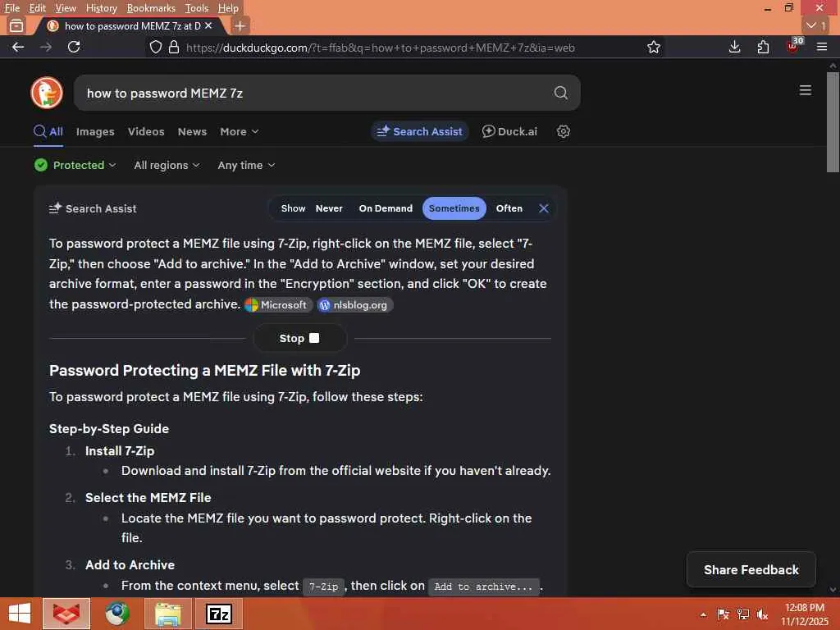Click the Search Assist button

click(419, 131)
